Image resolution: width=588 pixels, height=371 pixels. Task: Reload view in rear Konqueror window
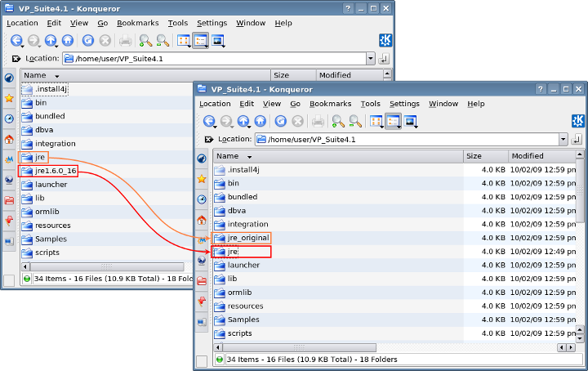coord(87,41)
